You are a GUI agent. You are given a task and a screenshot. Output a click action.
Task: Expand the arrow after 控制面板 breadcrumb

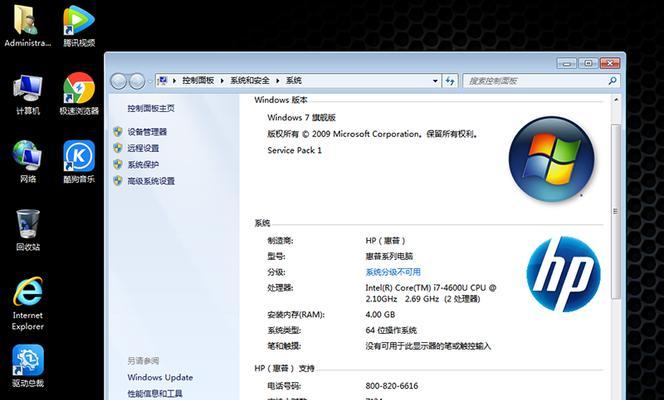222,80
